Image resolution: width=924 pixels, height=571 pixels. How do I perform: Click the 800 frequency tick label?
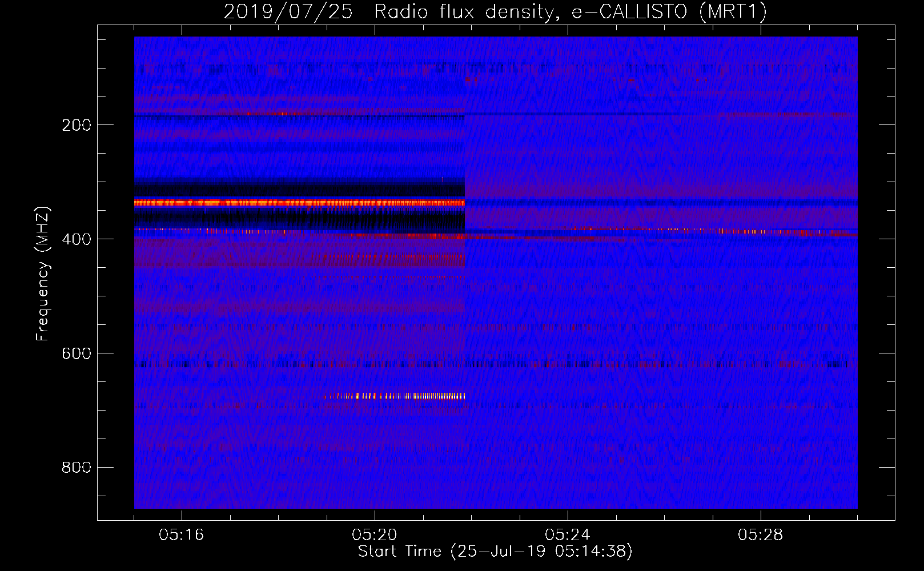(x=77, y=468)
